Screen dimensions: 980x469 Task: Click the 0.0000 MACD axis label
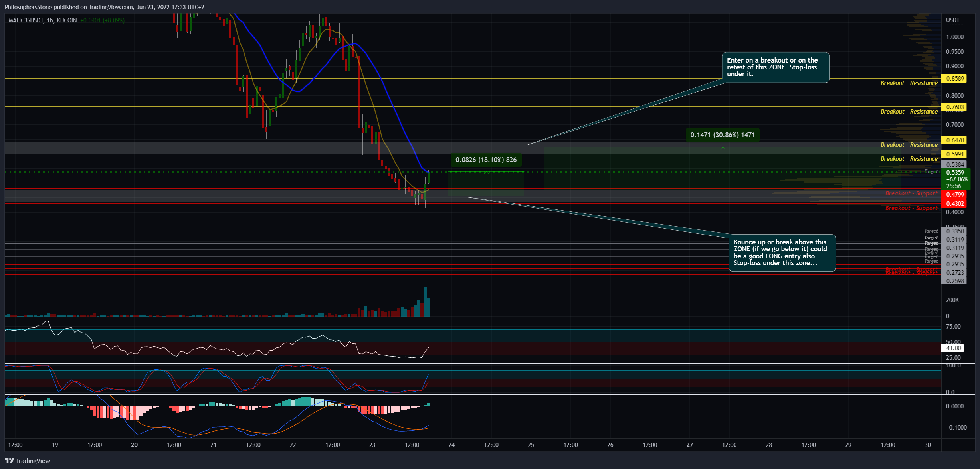click(x=955, y=406)
